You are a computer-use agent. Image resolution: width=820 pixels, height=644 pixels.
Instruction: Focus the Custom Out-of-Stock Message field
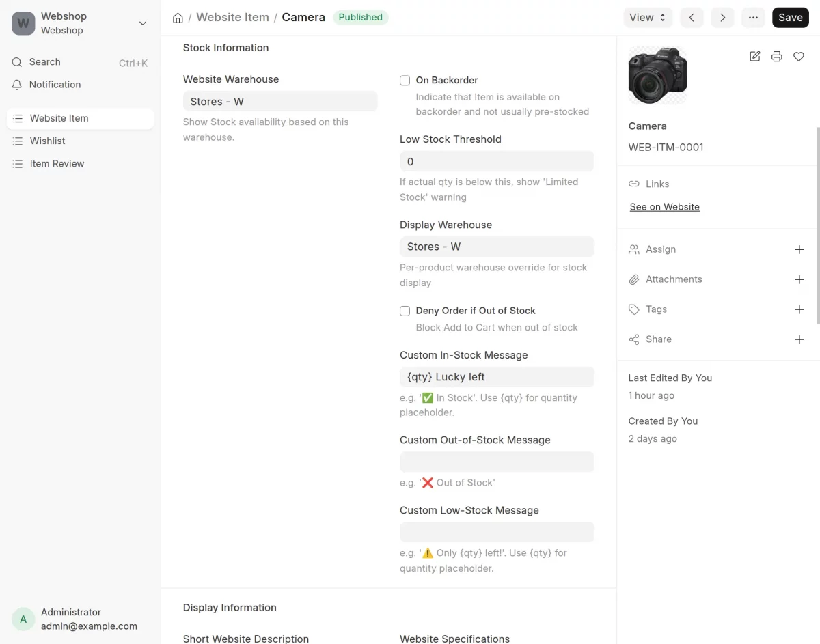click(497, 462)
